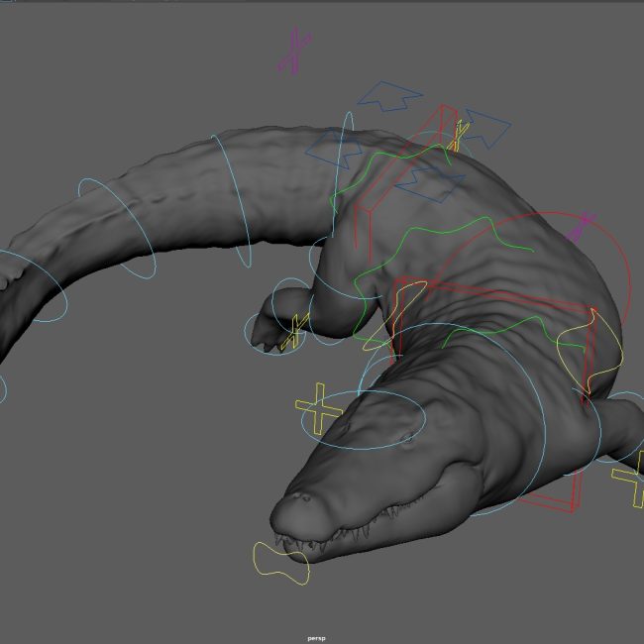The image size is (644, 644).
Task: Select the yellow bone-shaped jaw control under the snout
Action: [x=281, y=563]
